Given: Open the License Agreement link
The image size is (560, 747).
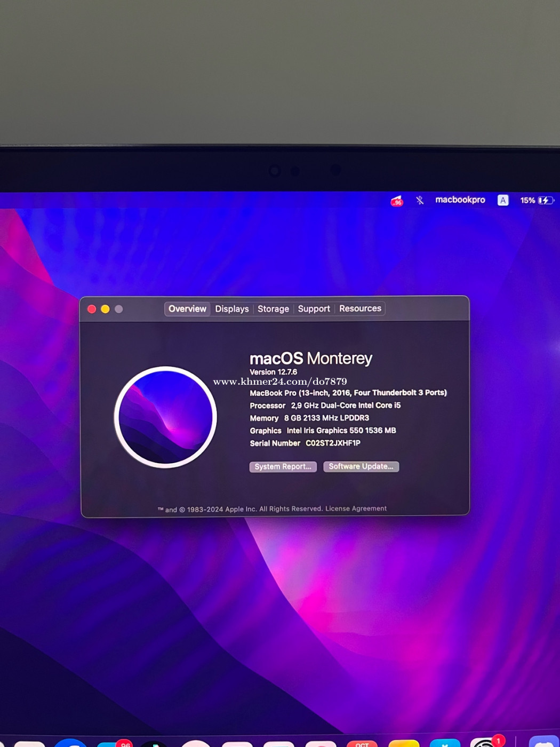Looking at the screenshot, I should coord(356,509).
